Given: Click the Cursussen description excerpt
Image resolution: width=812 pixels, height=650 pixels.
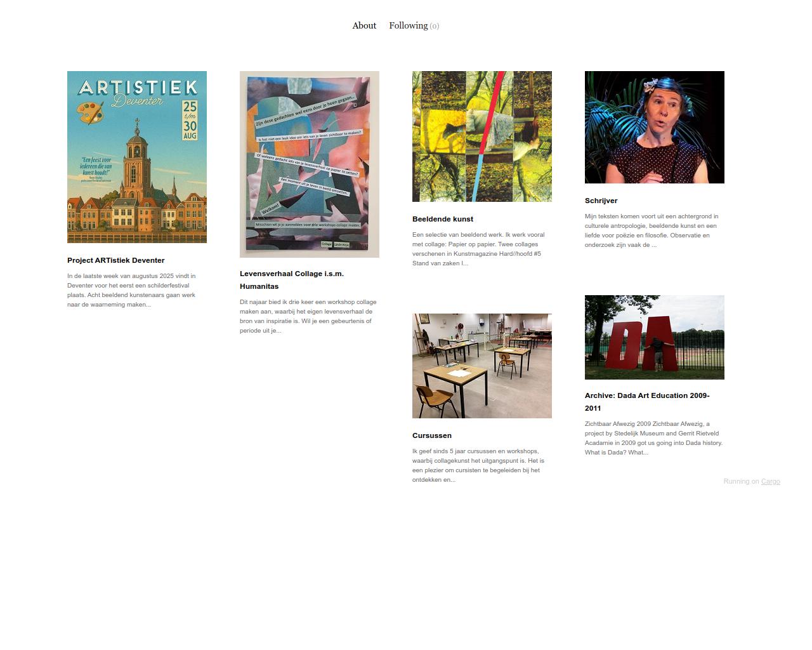Looking at the screenshot, I should point(478,465).
